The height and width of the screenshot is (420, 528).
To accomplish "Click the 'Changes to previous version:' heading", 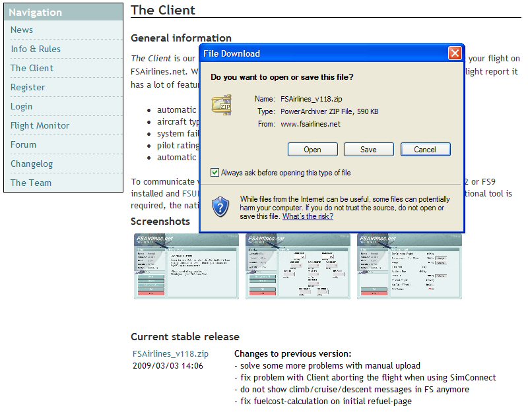I will (x=292, y=354).
